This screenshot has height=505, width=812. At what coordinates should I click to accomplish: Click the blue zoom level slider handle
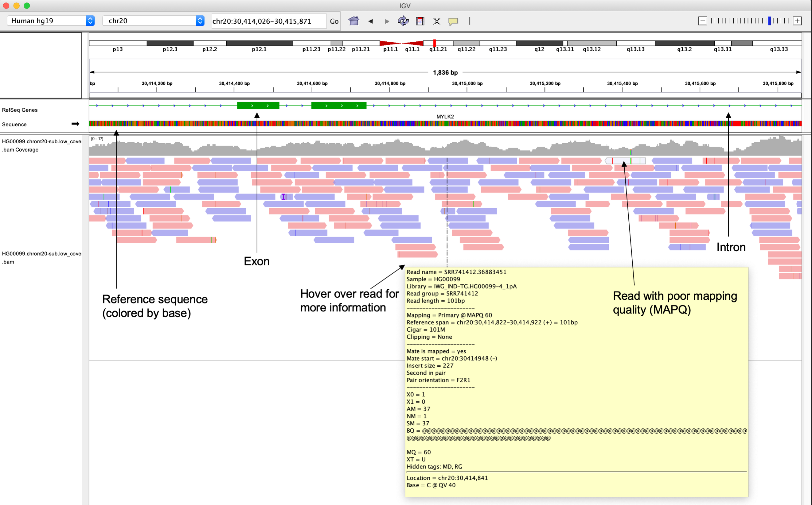point(770,21)
